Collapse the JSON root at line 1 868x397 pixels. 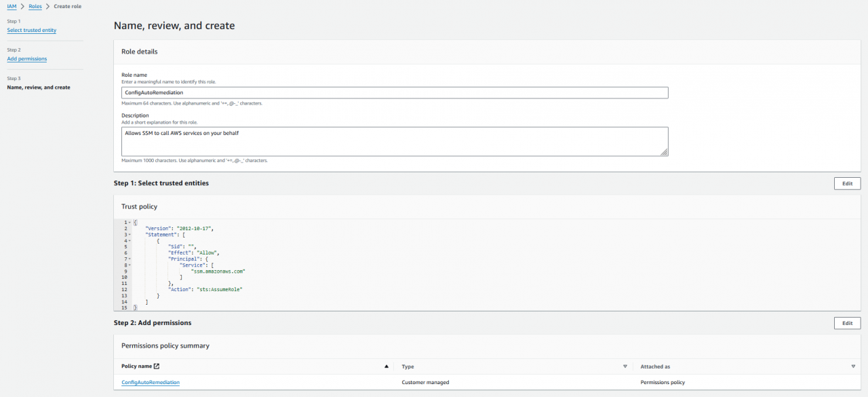(129, 223)
